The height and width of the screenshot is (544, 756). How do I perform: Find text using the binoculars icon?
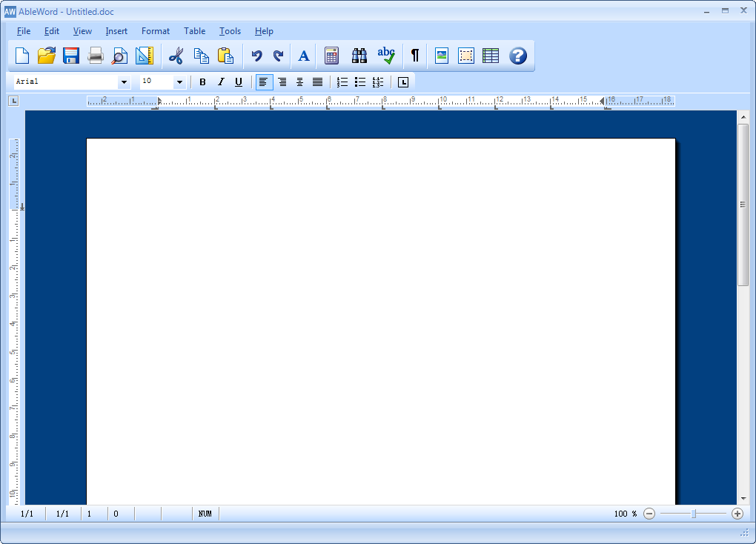point(359,56)
